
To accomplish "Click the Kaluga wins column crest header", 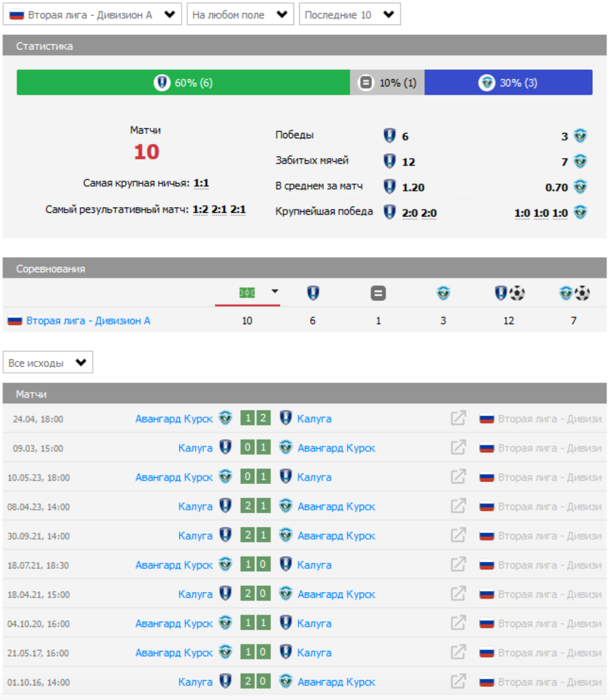I will coord(313,293).
